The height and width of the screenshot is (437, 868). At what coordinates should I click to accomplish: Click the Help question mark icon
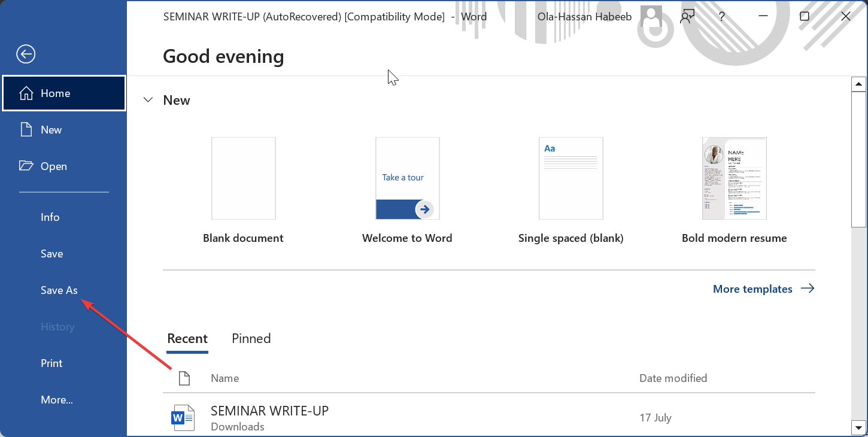click(x=722, y=17)
